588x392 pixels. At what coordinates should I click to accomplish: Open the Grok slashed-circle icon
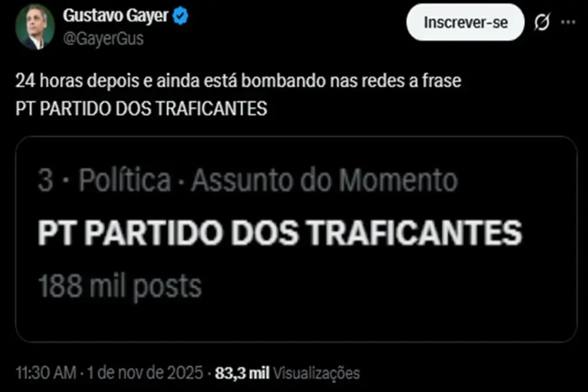click(542, 22)
